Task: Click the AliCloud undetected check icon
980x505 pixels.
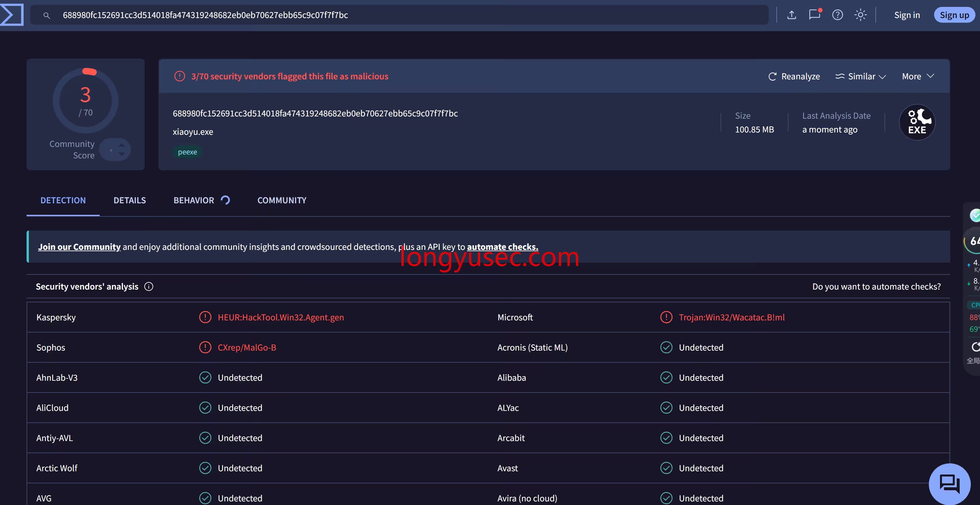Action: [205, 407]
